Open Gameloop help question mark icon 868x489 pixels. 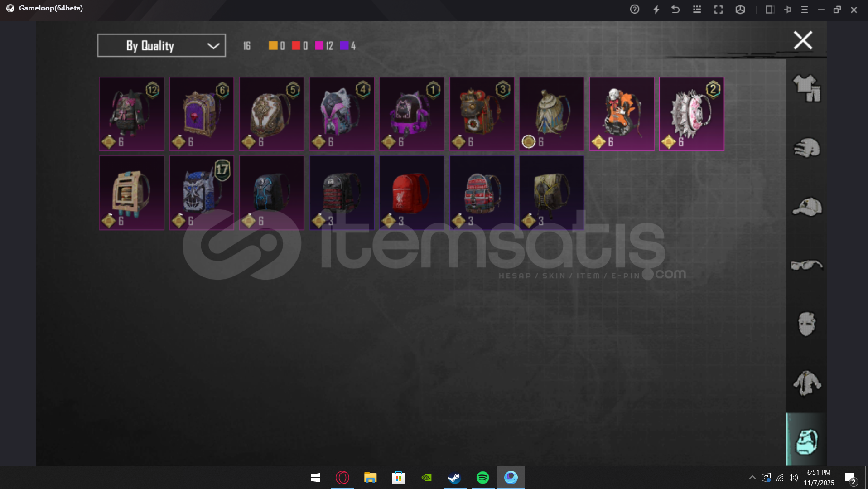point(635,10)
